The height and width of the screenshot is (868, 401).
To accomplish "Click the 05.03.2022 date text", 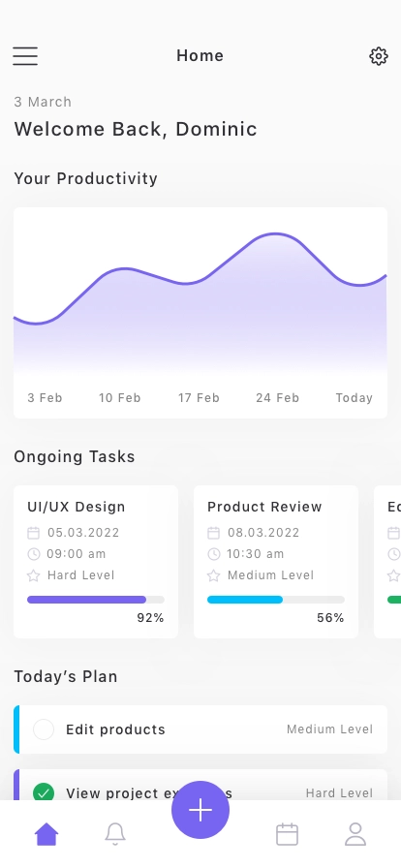I will [x=83, y=533].
